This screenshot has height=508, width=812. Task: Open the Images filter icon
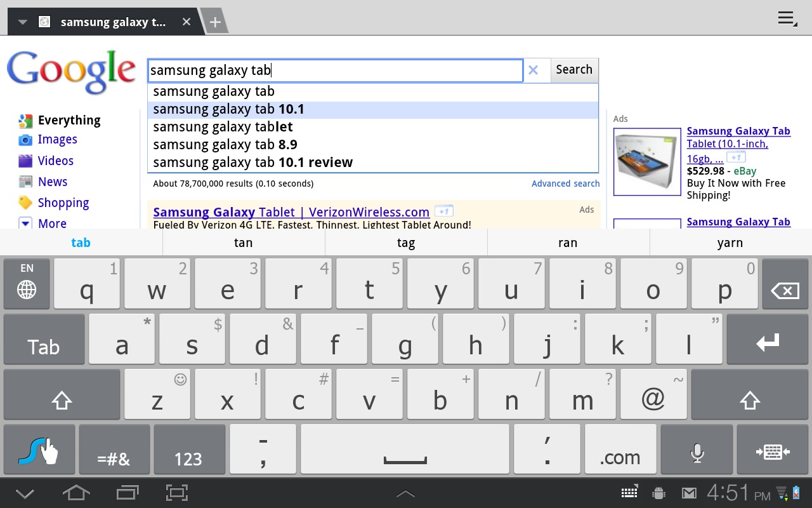pyautogui.click(x=25, y=140)
